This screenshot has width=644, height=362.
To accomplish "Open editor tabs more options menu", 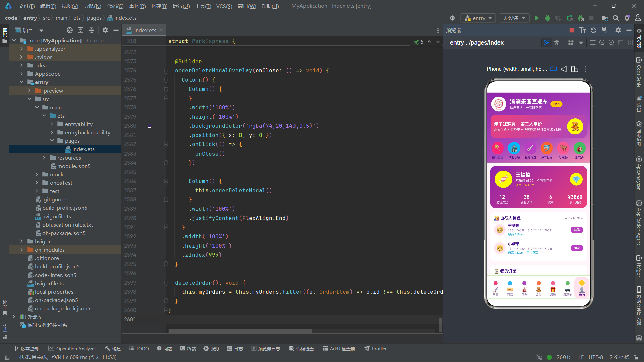I will (x=438, y=30).
